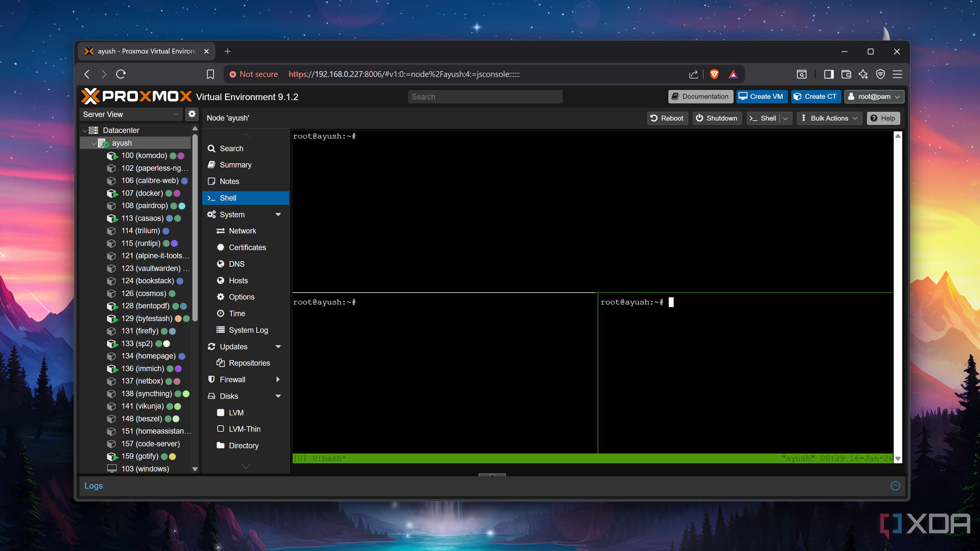Open the Leo AI sparkle icon

[863, 74]
